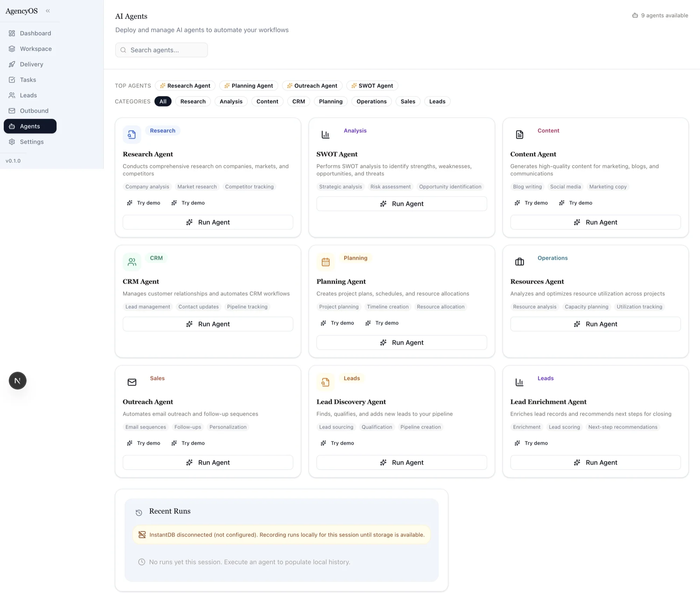Viewport: 700px width, 610px height.
Task: Click the Lead Discovery Agent icon
Action: (325, 382)
